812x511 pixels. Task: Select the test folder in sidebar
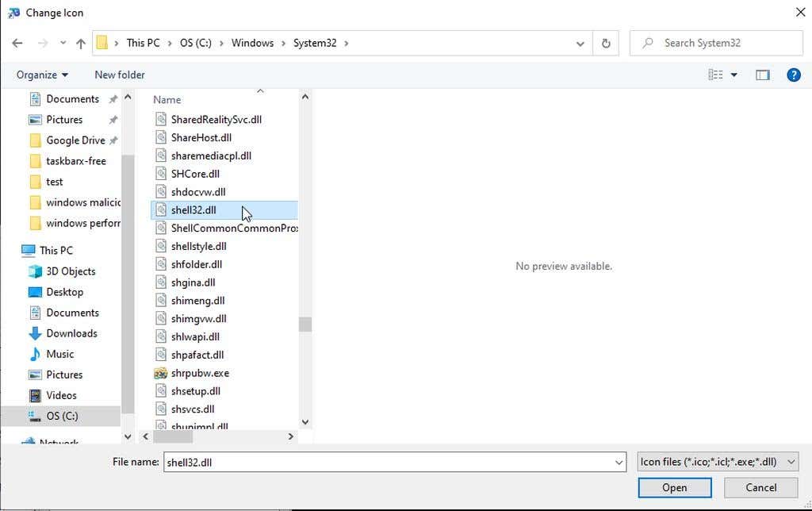click(x=45, y=182)
